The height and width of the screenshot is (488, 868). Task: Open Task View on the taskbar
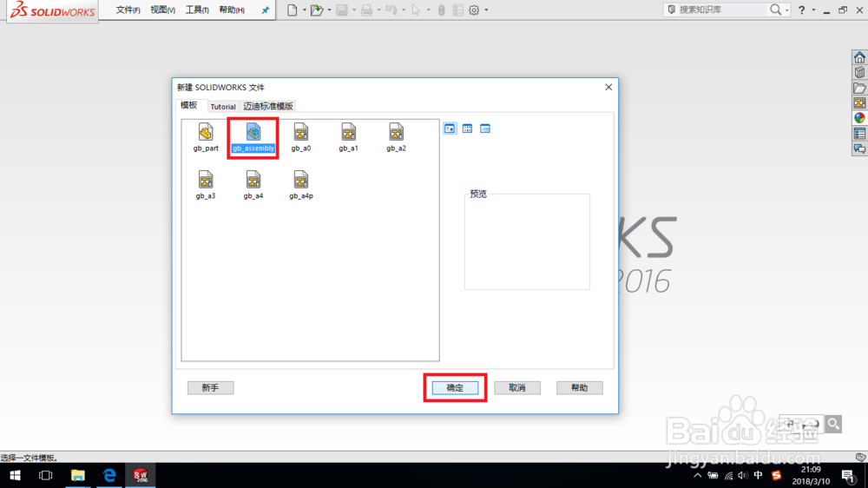point(45,475)
